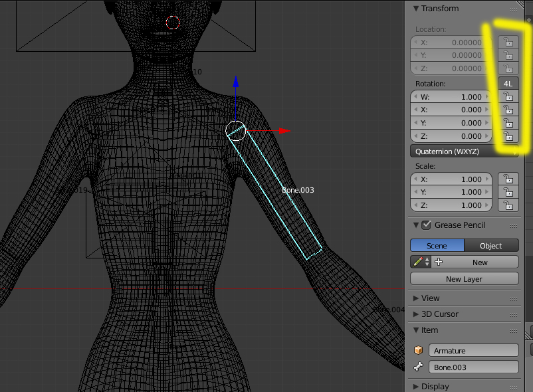The image size is (533, 392).
Task: Lock the Scale Z axis
Action: click(x=508, y=205)
